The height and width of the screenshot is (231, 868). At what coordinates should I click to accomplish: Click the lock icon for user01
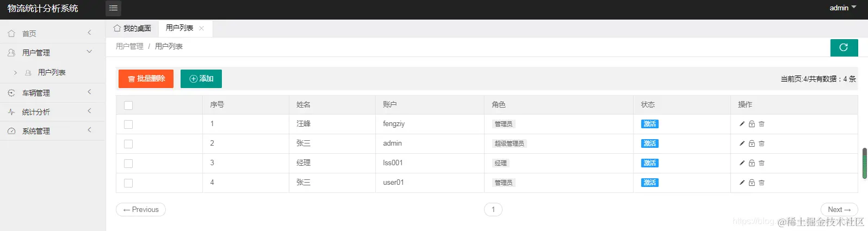coord(752,183)
